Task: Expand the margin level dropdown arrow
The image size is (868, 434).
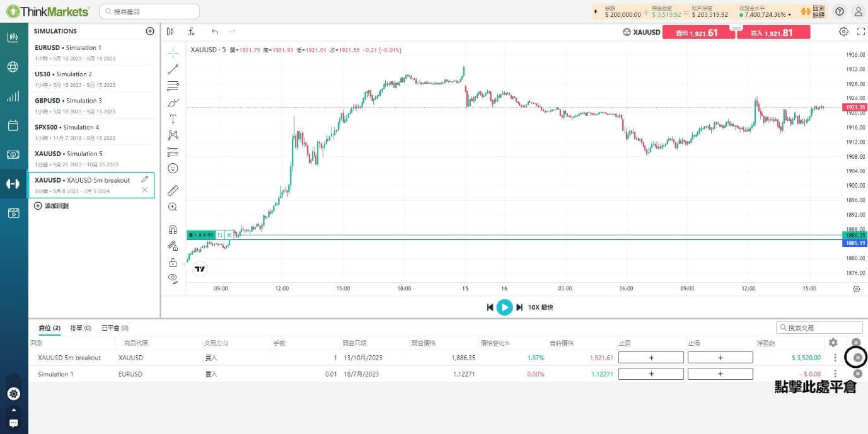Action: (x=789, y=15)
